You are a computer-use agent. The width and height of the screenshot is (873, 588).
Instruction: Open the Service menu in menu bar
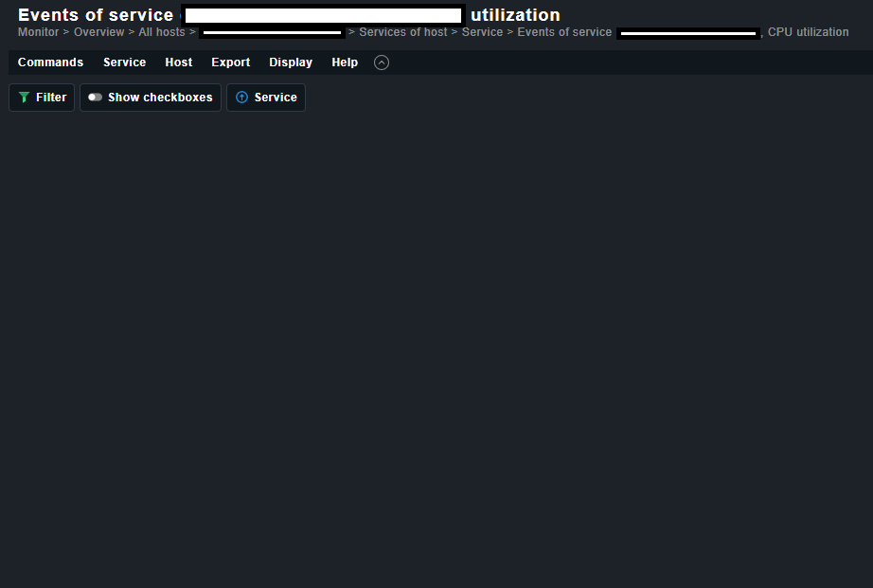point(124,62)
